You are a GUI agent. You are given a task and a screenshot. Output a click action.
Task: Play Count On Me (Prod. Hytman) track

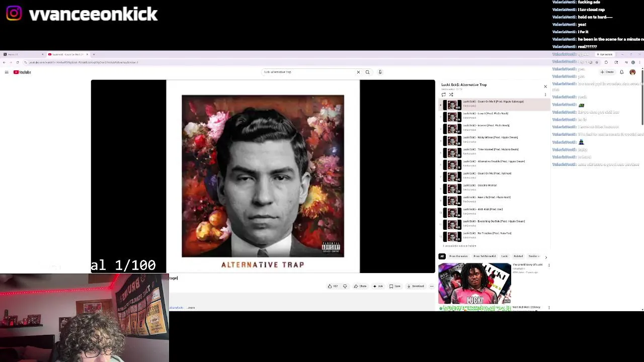coord(495,176)
